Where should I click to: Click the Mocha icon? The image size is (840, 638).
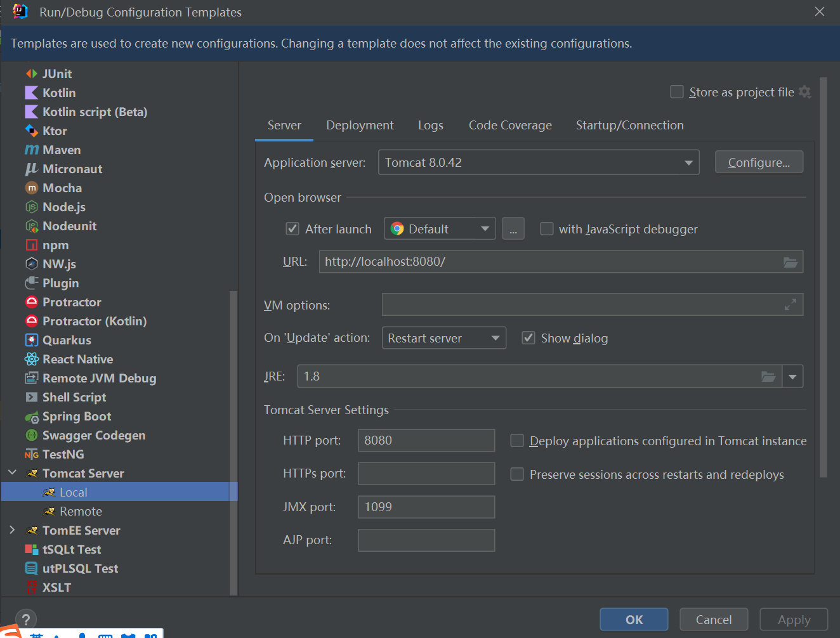tap(32, 188)
